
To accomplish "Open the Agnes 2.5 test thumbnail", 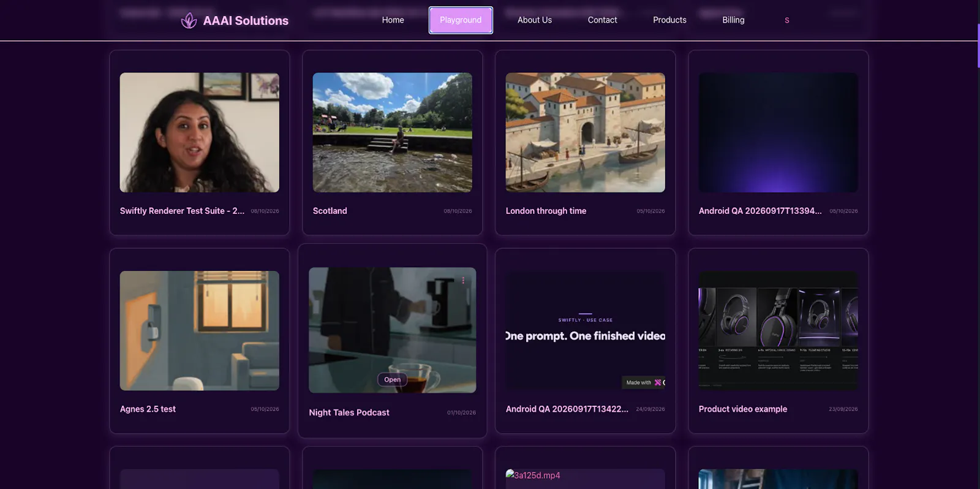I will coord(200,331).
